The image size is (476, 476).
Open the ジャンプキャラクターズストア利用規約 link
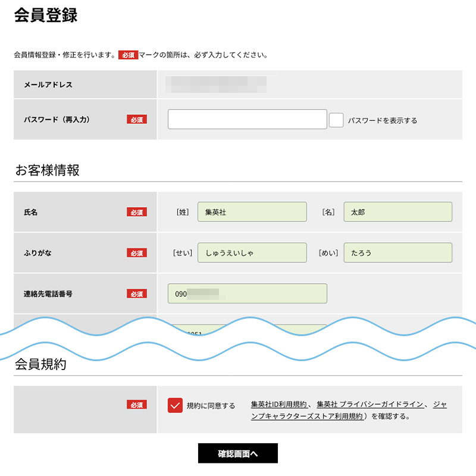(307, 416)
